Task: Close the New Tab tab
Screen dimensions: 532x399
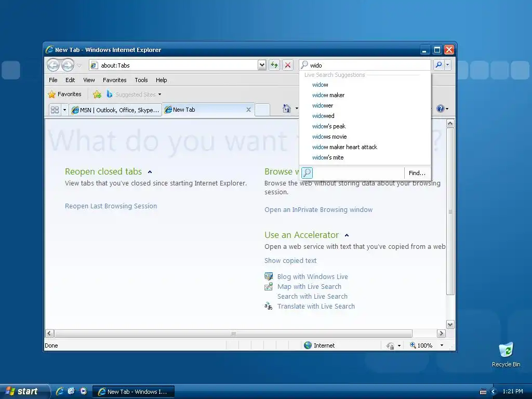Action: click(x=248, y=110)
